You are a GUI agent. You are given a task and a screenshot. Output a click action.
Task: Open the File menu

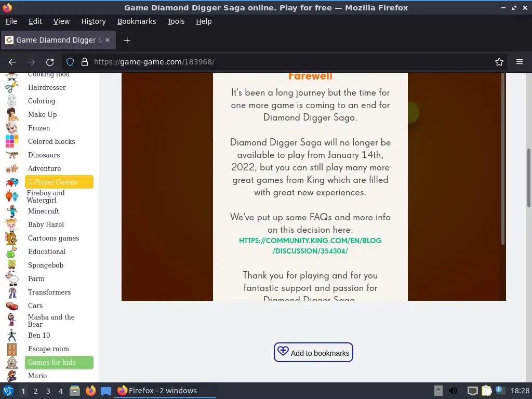[11, 21]
